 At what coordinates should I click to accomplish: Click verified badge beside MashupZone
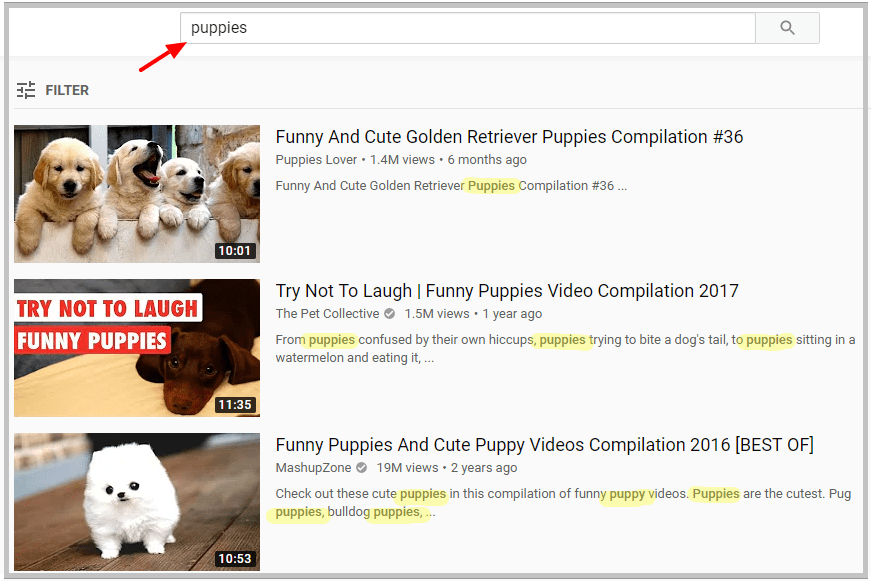pos(362,468)
